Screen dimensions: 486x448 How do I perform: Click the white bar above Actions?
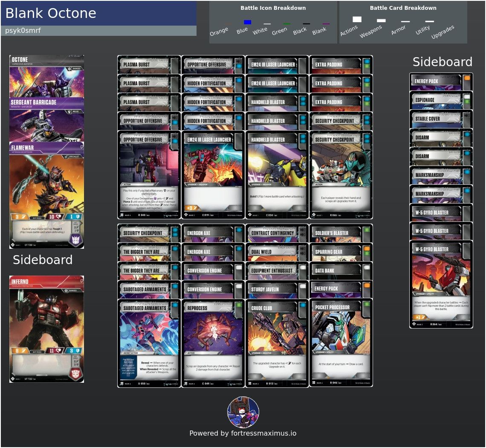click(357, 19)
